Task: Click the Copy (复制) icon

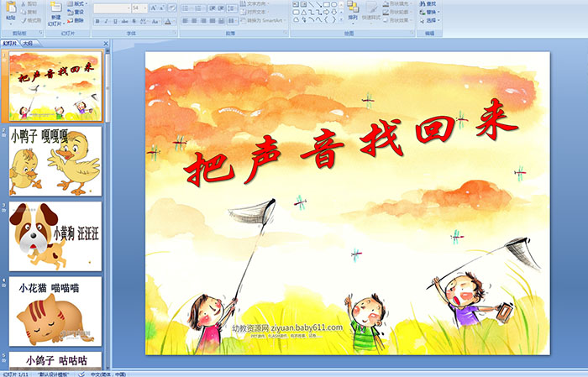Action: click(24, 12)
